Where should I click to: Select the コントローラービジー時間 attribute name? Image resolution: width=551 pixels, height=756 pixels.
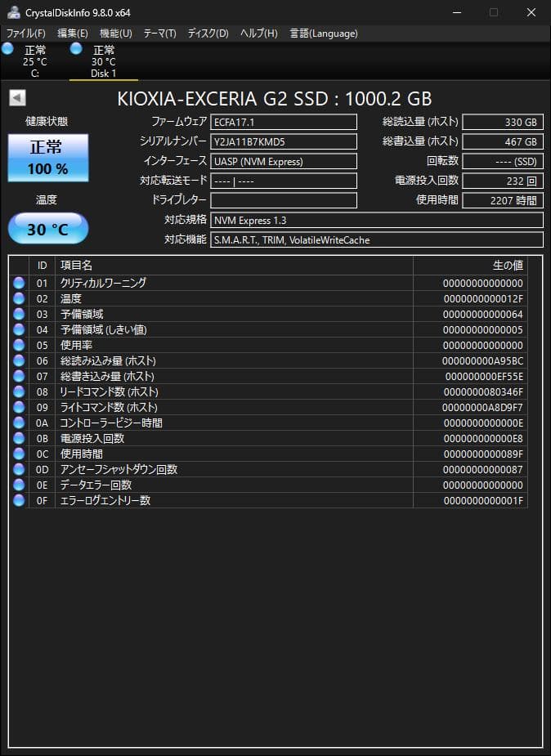tap(111, 423)
